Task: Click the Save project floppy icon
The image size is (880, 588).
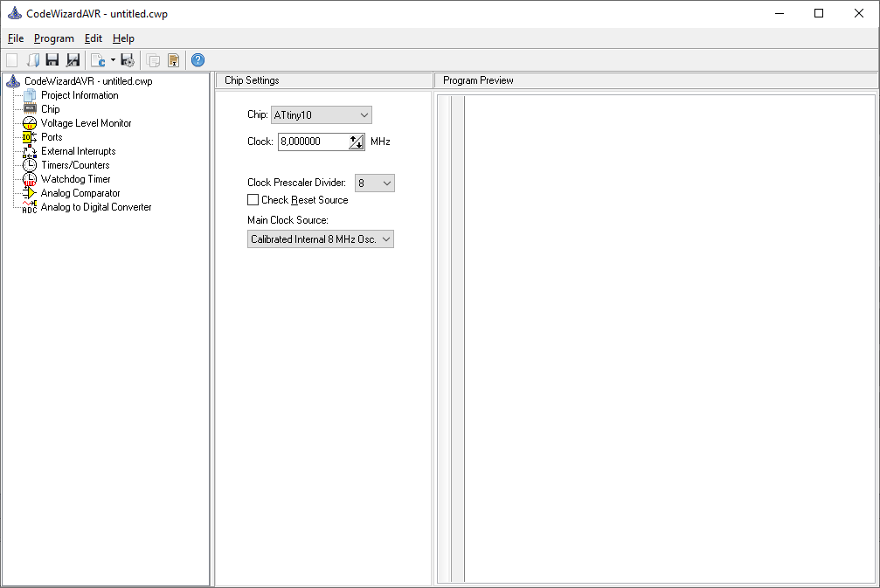Action: click(x=52, y=60)
